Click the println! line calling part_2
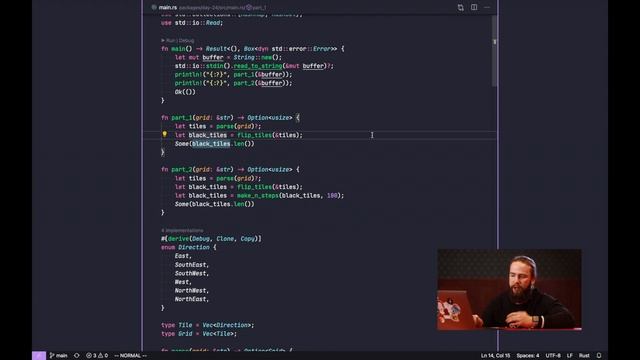Screen dimensions: 640x360 [233, 83]
